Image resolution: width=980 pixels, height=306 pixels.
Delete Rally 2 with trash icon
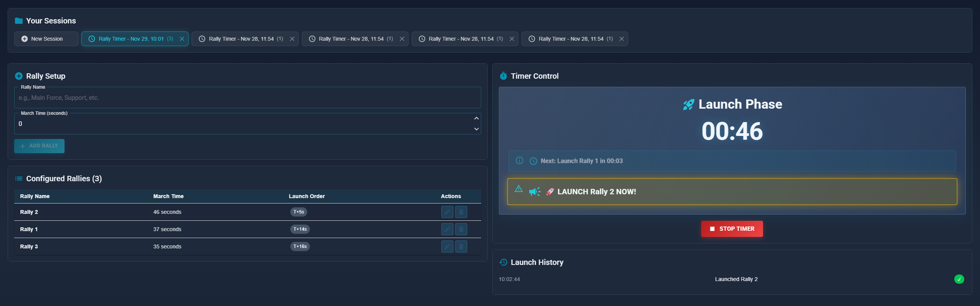click(461, 212)
